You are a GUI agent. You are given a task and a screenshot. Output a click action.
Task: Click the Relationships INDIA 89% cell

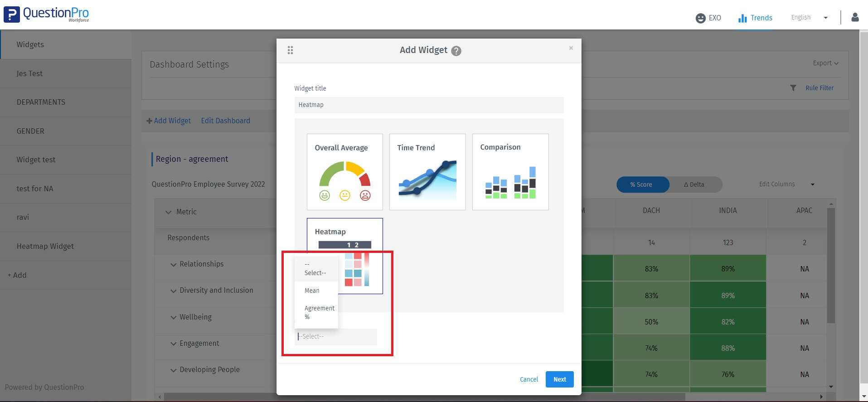click(728, 269)
